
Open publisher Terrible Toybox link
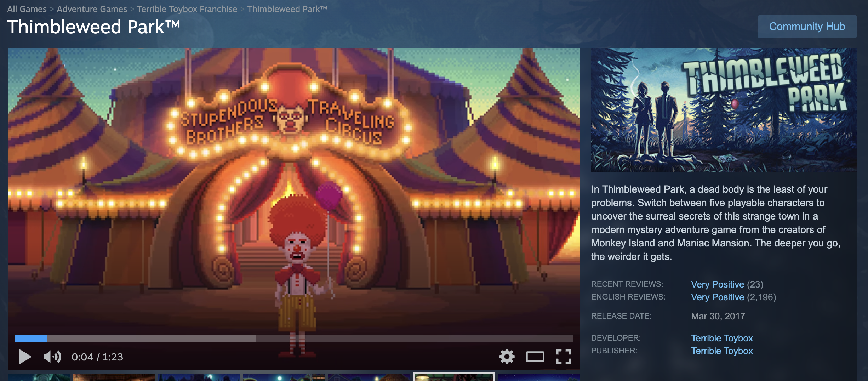(x=722, y=351)
